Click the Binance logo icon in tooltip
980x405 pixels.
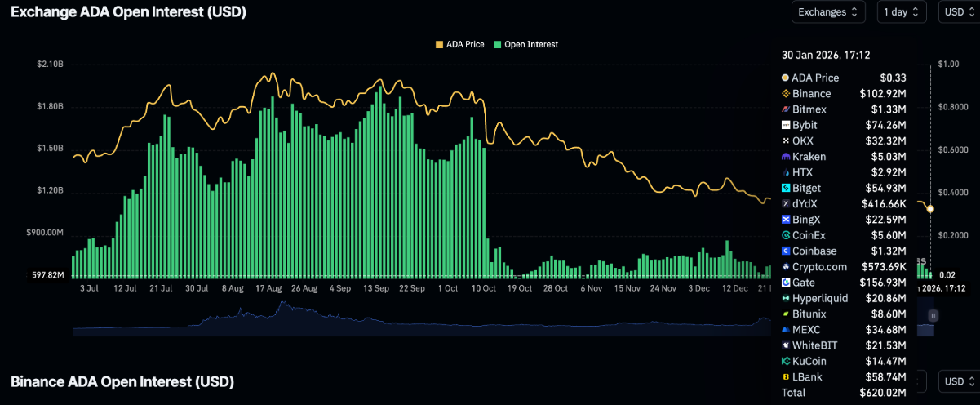coord(786,94)
